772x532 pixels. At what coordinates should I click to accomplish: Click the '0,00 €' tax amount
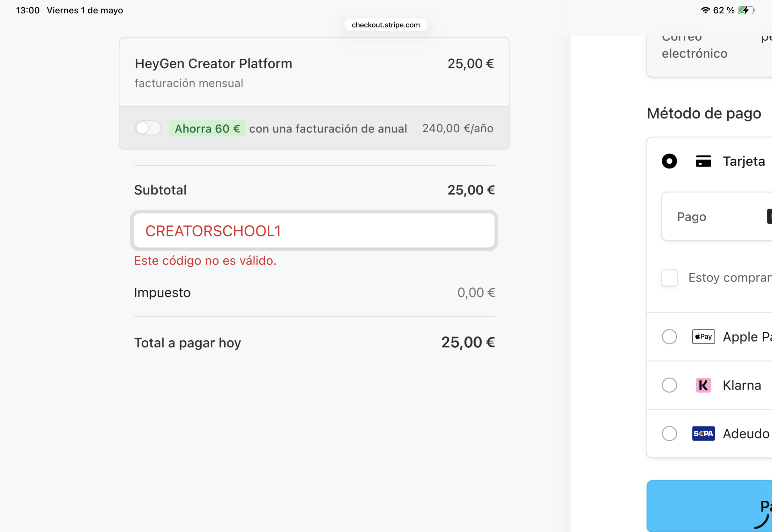tap(476, 293)
